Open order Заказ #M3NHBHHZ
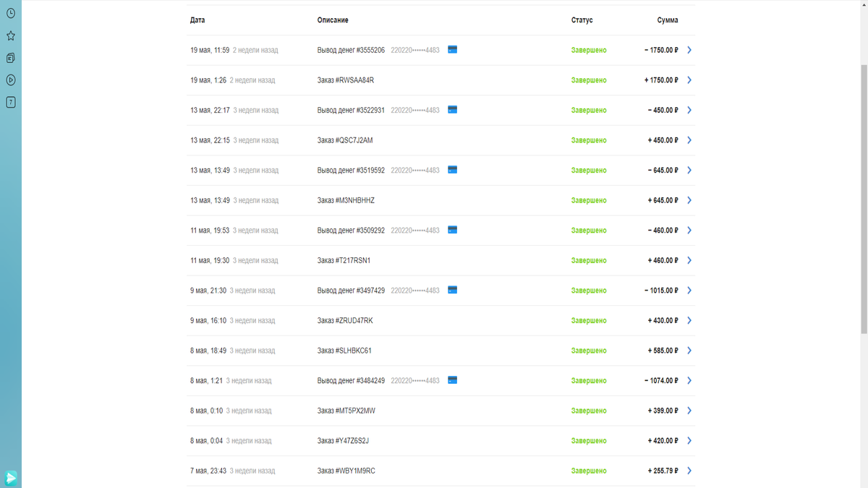 (346, 200)
